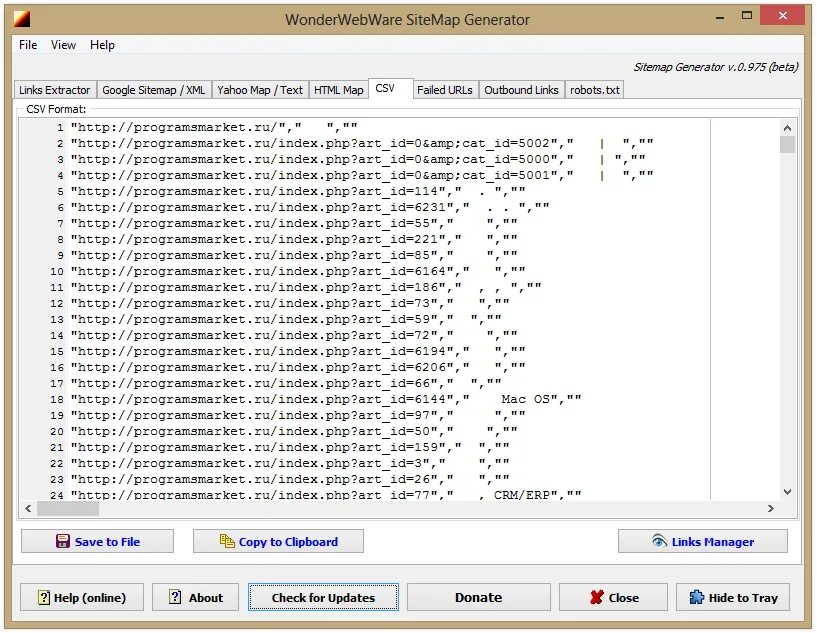Screen dimensions: 817x633
Task: Click the CSV line with art_id=159
Action: [290, 448]
